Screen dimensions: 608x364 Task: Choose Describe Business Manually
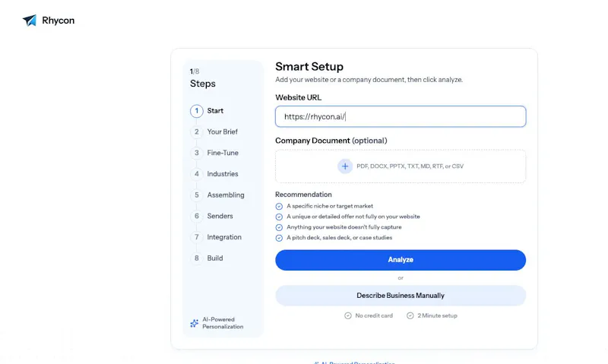coord(401,296)
